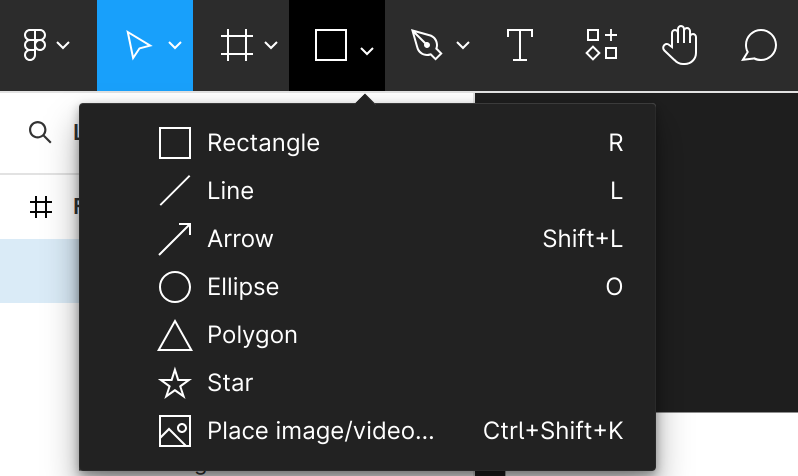Choose Rectangle from the shape menu

point(367,143)
